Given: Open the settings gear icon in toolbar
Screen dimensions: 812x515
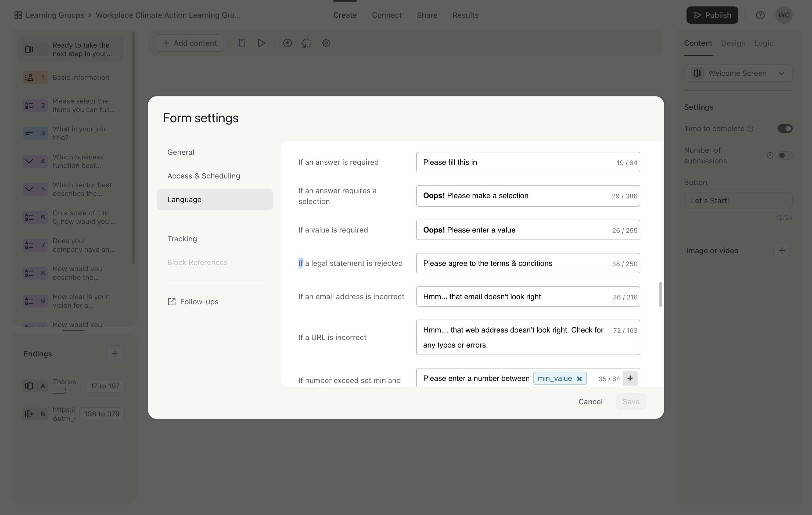Looking at the screenshot, I should point(326,43).
